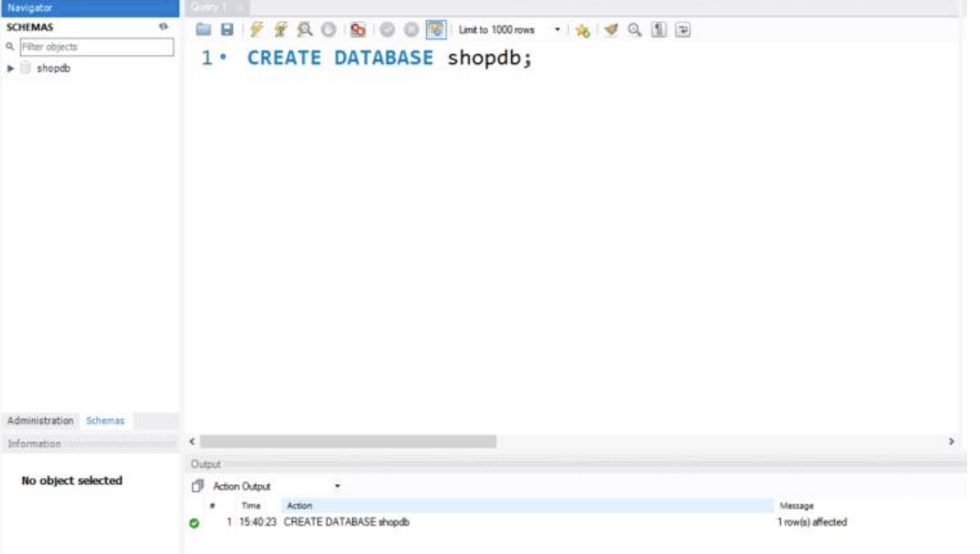Toggle continue-on-error for script execution
The width and height of the screenshot is (980, 554).
(358, 29)
